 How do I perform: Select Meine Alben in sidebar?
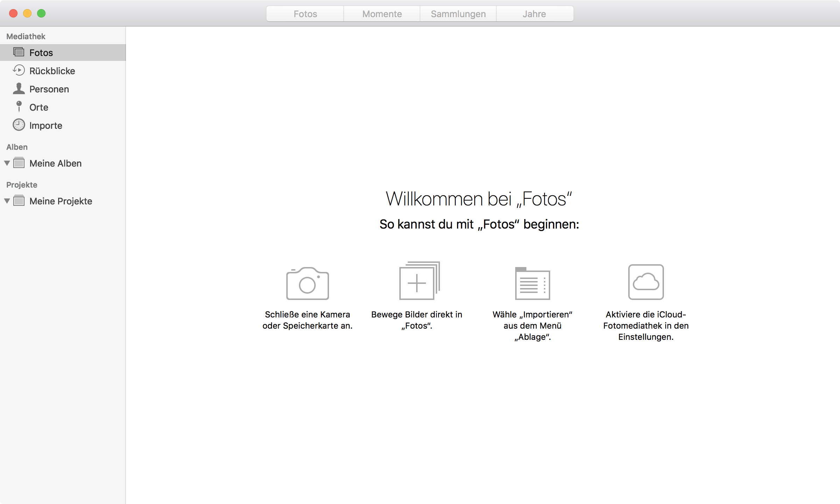click(x=55, y=163)
